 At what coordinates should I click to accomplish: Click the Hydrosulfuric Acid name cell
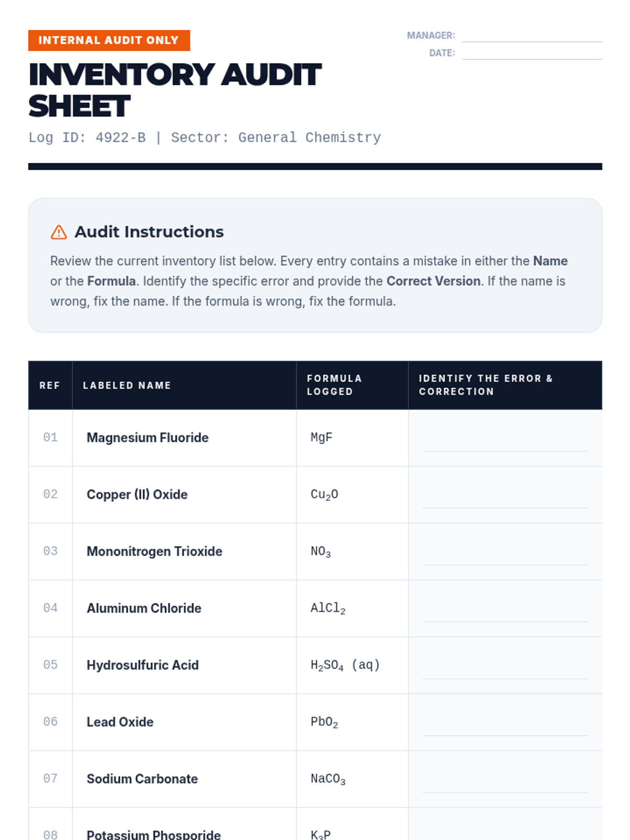point(142,665)
